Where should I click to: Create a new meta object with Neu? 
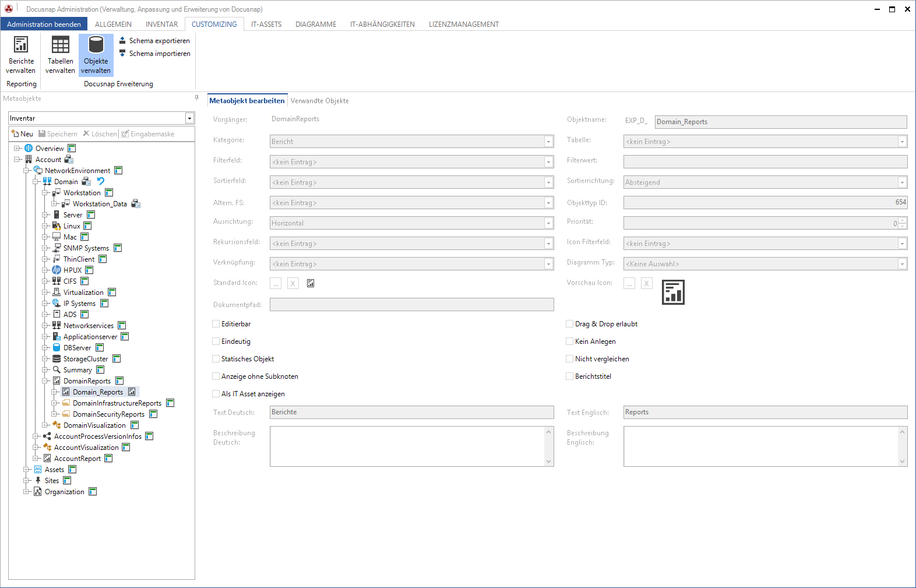click(22, 134)
